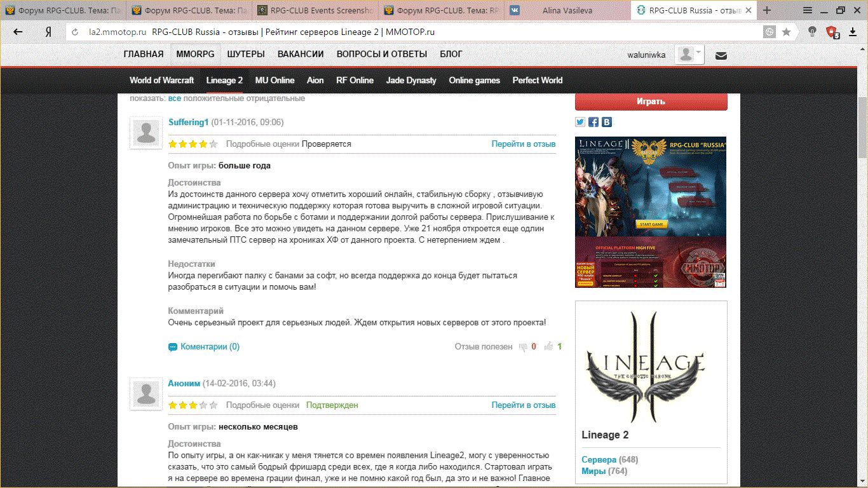Select Online games in the game bar
868x488 pixels.
[474, 80]
